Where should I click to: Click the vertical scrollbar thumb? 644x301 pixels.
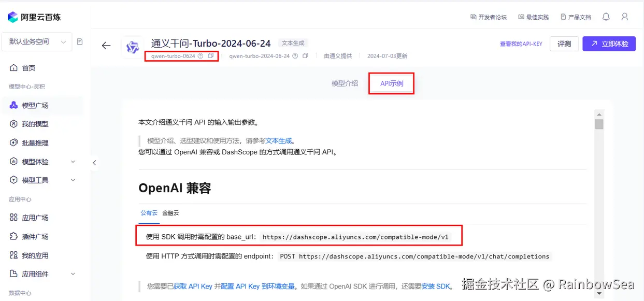click(x=599, y=124)
